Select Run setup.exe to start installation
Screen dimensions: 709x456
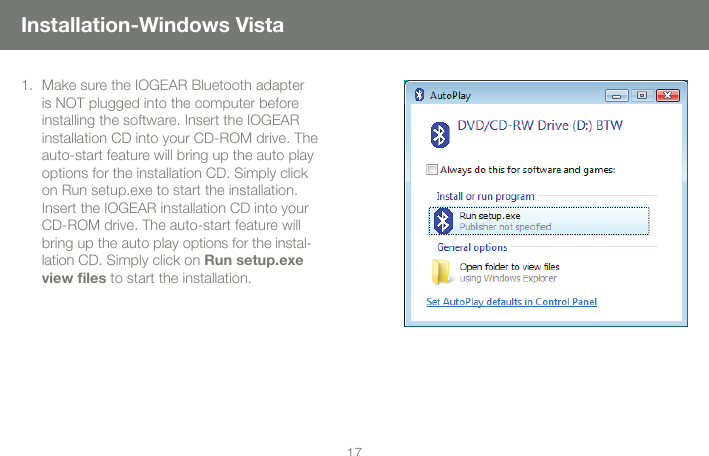pyautogui.click(x=539, y=221)
